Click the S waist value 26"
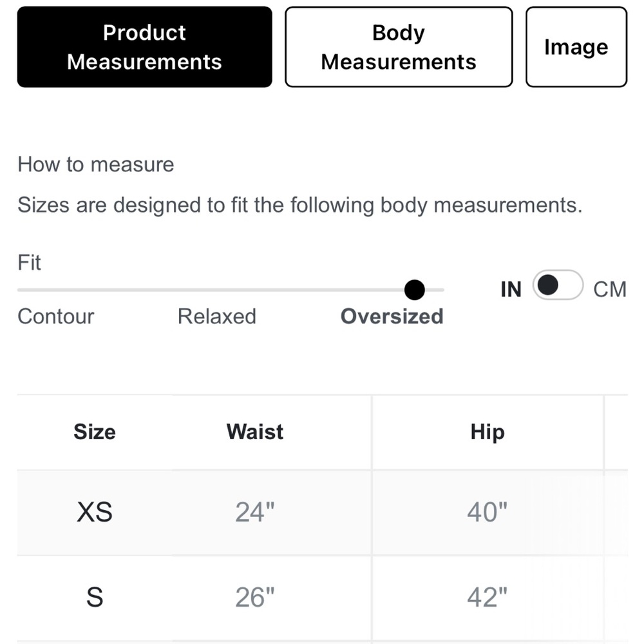644x644 pixels. (255, 597)
